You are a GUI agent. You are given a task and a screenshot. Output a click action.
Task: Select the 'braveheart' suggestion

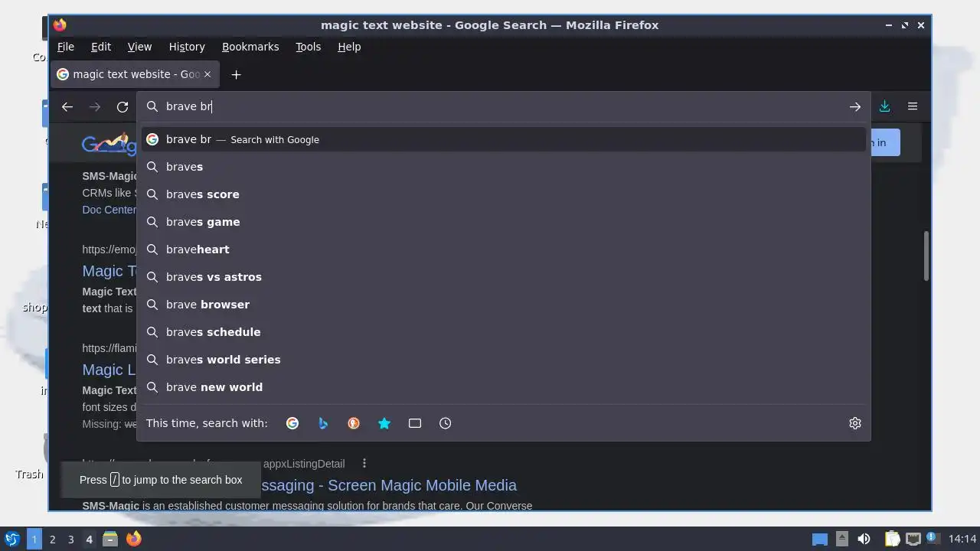tap(504, 249)
